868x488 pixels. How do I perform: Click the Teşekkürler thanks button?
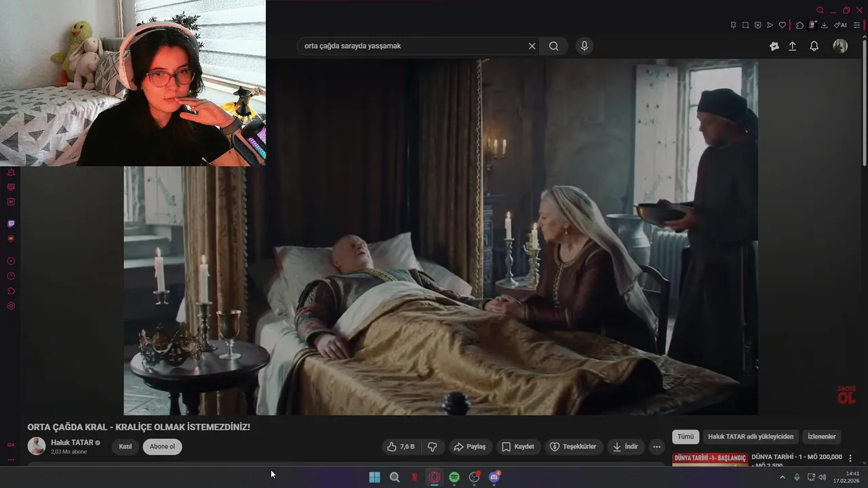pos(574,447)
